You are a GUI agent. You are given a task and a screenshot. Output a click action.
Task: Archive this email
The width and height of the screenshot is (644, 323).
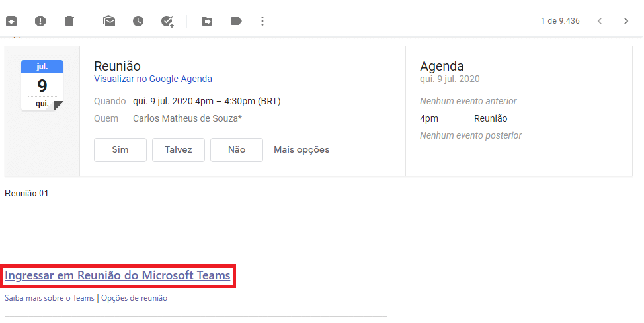click(11, 21)
